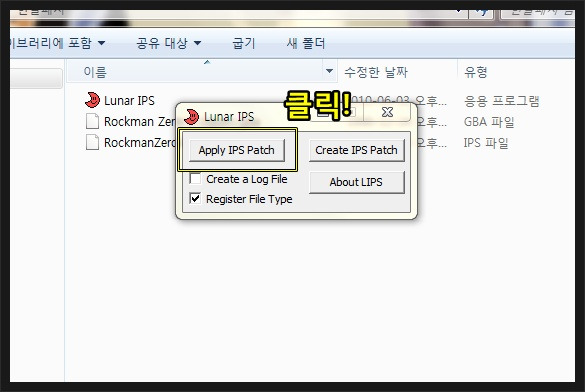Close the Lunar IPS window
The width and height of the screenshot is (585, 392).
click(x=387, y=112)
